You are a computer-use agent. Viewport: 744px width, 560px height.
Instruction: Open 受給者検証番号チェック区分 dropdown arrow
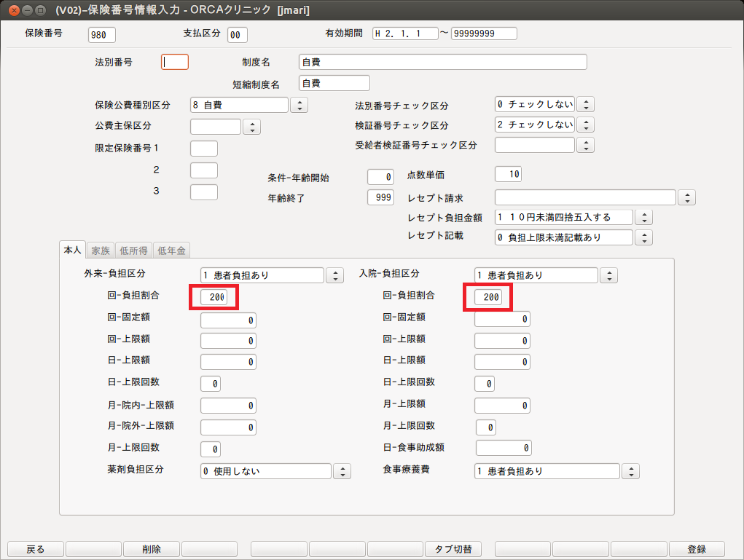point(585,145)
